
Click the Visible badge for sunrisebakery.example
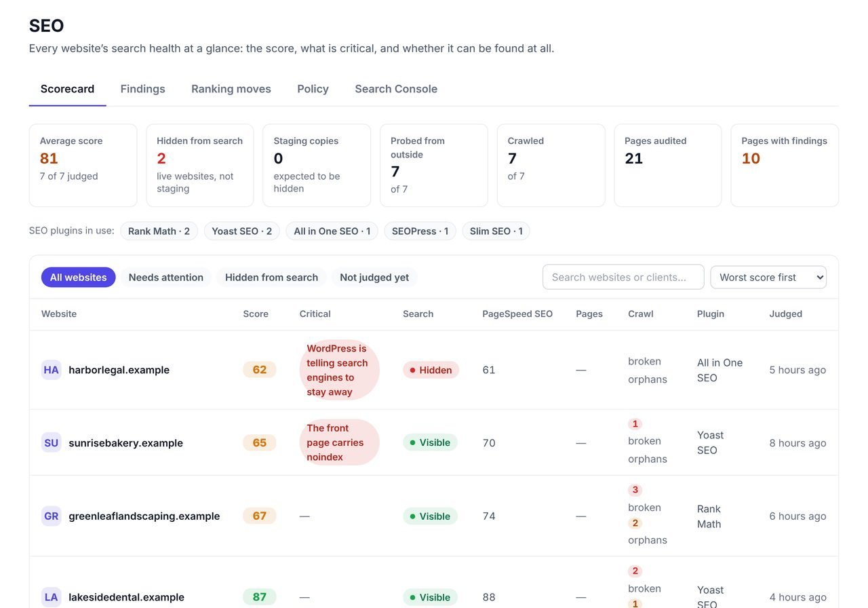coord(431,442)
